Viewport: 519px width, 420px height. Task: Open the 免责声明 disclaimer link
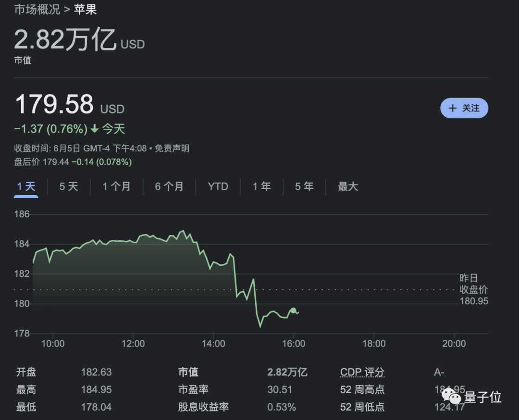tap(172, 148)
